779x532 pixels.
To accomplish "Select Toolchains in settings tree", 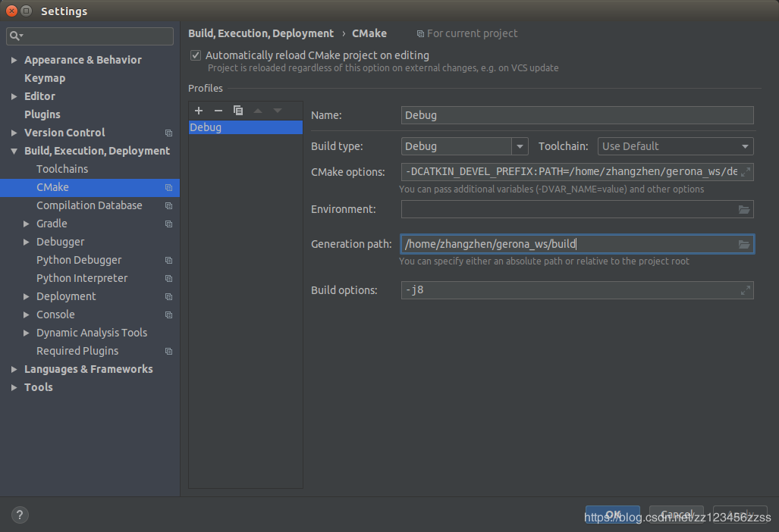I will click(x=62, y=169).
